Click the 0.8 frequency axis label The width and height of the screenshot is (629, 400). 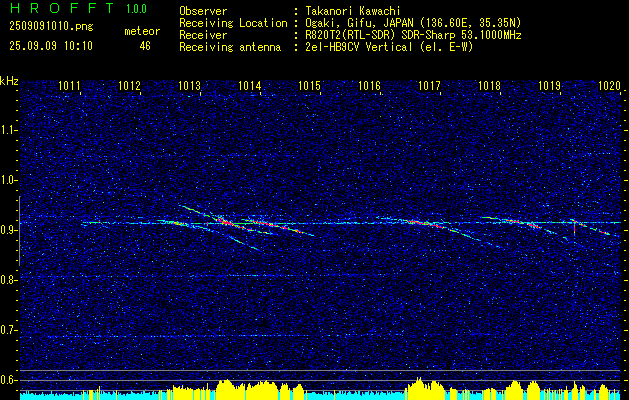point(8,280)
